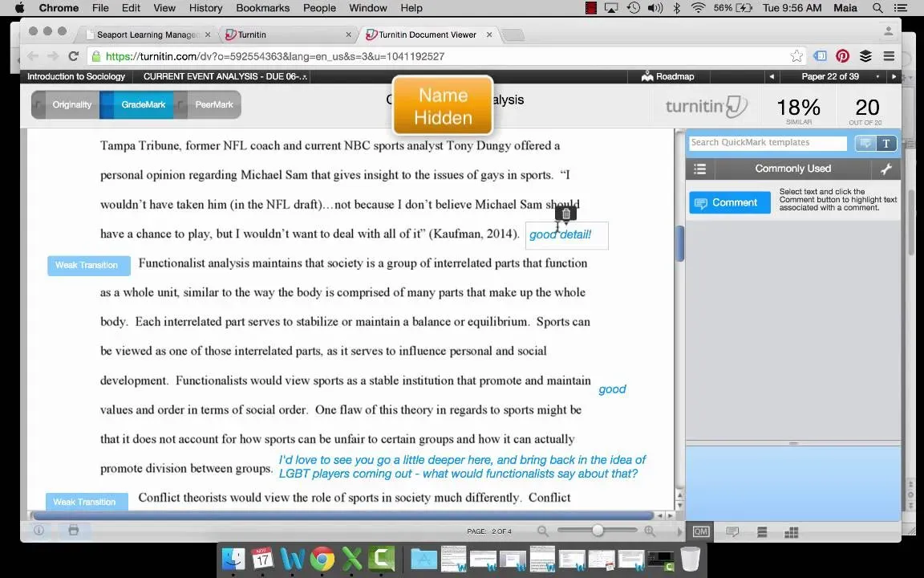Zoom out with the magnifier minus icon
Screen dimensions: 924x578
pos(543,531)
